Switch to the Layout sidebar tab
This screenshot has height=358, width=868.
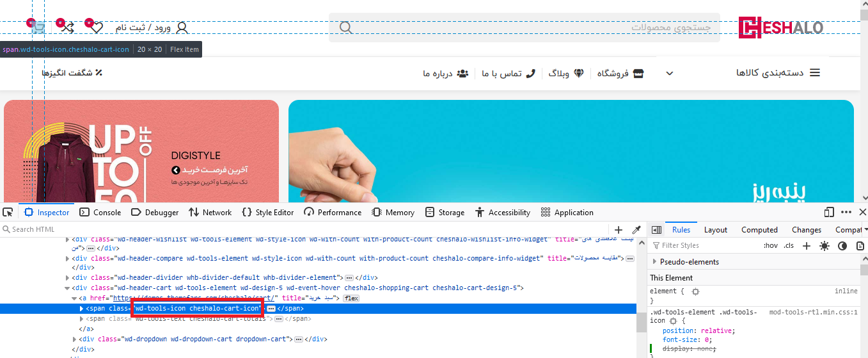(x=716, y=230)
